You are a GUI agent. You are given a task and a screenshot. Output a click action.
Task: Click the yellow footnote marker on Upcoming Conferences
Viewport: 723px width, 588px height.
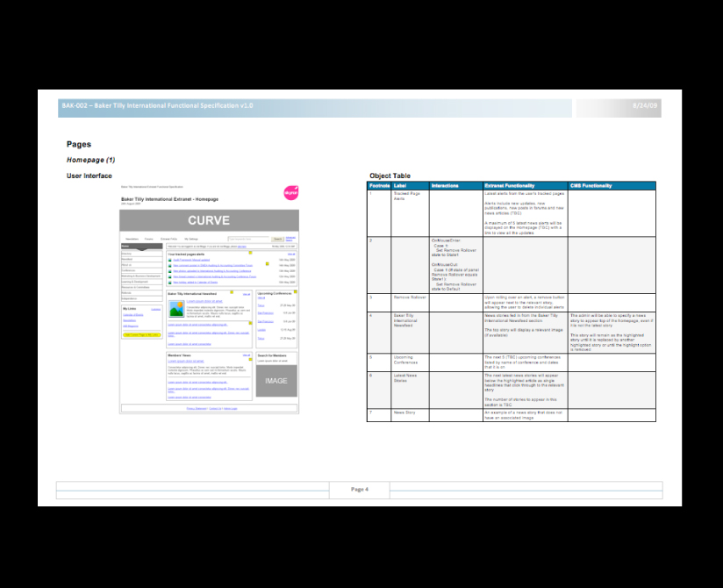(295, 291)
